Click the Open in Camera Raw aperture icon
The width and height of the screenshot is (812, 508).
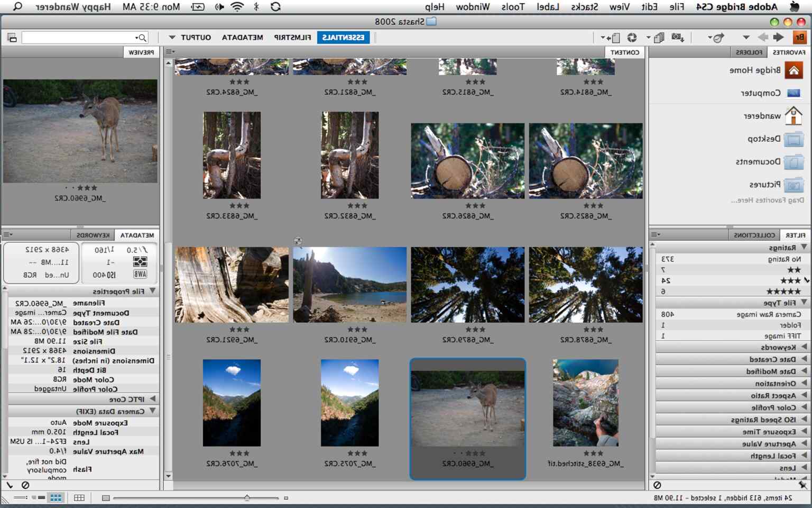click(632, 38)
